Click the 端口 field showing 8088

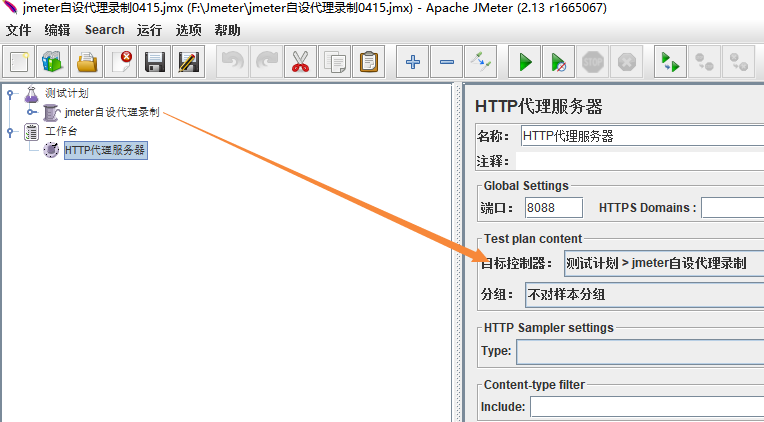pos(554,208)
